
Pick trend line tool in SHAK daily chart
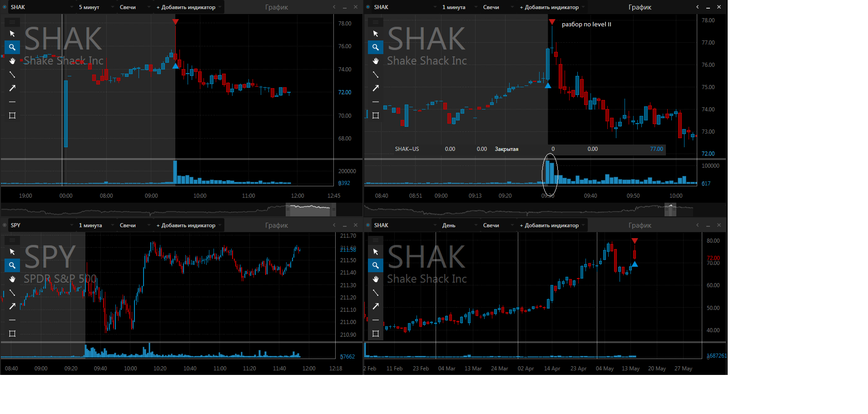tap(376, 293)
